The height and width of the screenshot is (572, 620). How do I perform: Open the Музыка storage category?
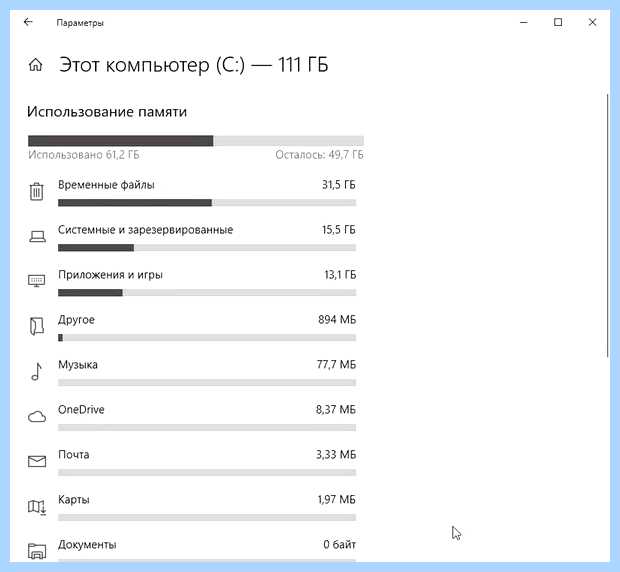(192, 373)
